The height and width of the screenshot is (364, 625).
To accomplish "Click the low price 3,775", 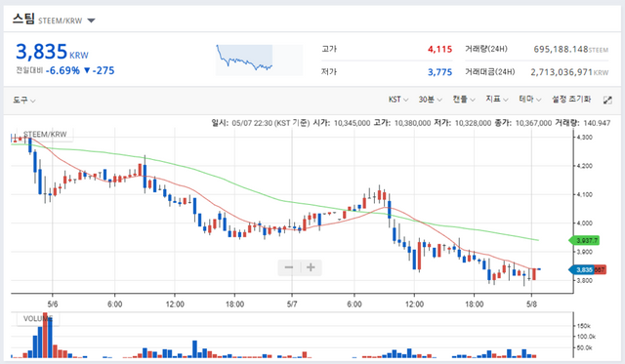I will 439,72.
